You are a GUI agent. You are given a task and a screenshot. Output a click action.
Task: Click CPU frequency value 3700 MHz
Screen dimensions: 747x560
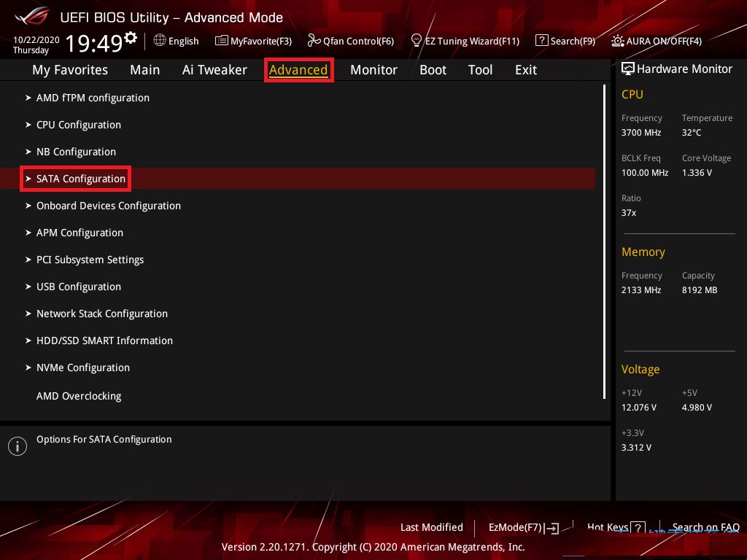coord(640,133)
